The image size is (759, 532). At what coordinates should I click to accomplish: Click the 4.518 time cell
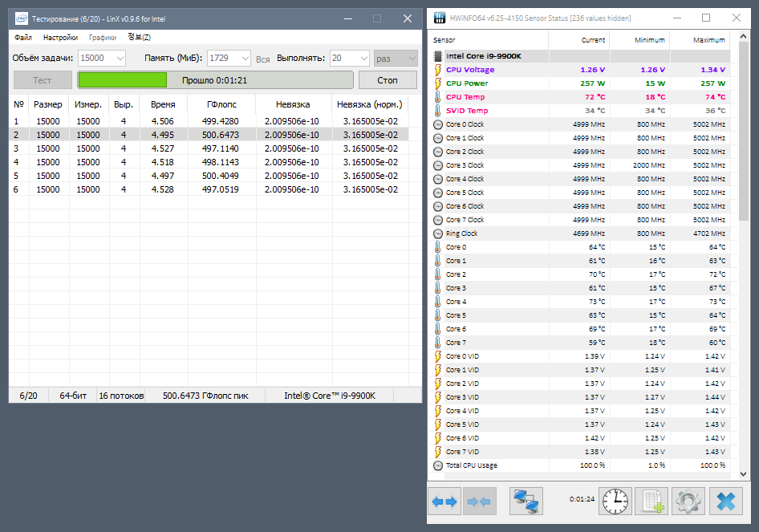click(163, 162)
